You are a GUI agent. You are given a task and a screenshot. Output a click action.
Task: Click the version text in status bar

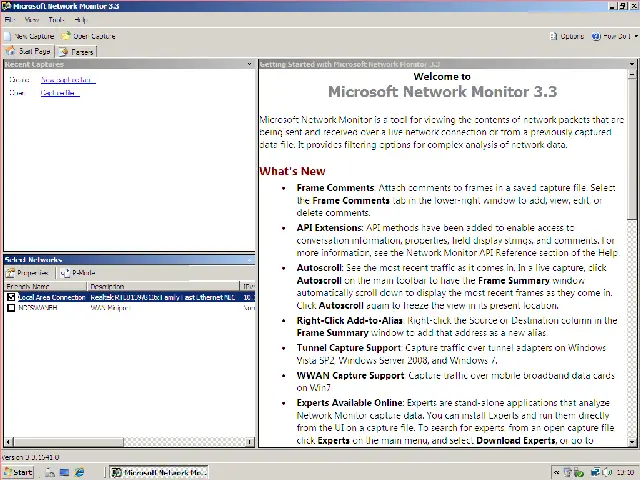pos(31,457)
